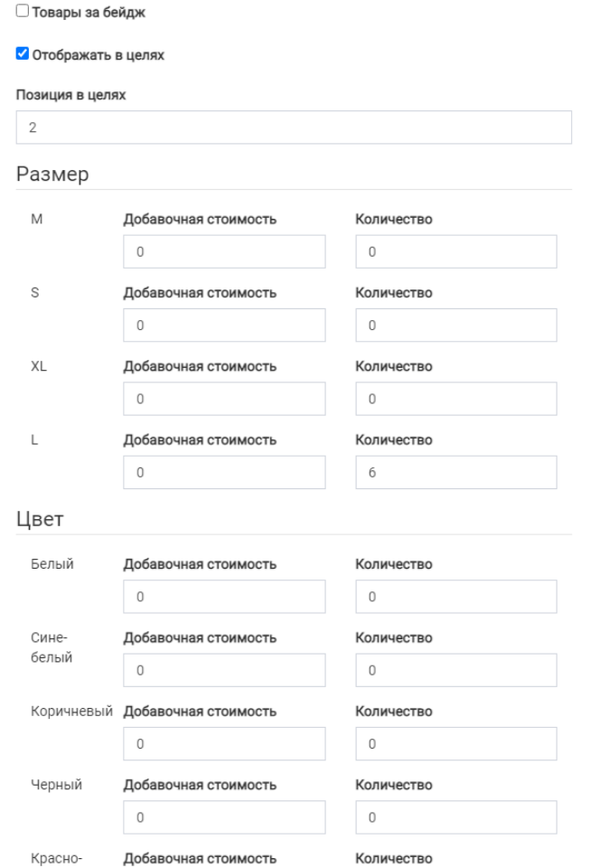Select Добавочная стоимость field for size XL
Viewport: 590px width, 868px height.
(x=224, y=399)
